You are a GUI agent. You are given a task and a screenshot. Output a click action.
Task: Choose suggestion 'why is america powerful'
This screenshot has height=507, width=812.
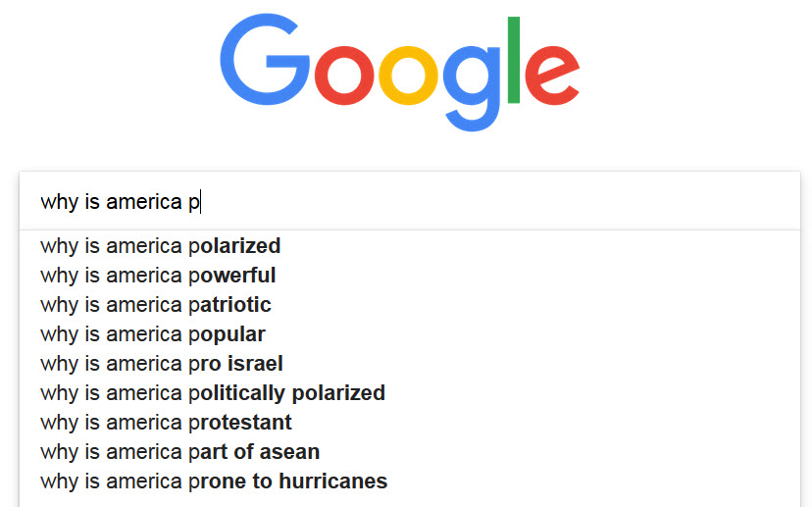(410, 276)
